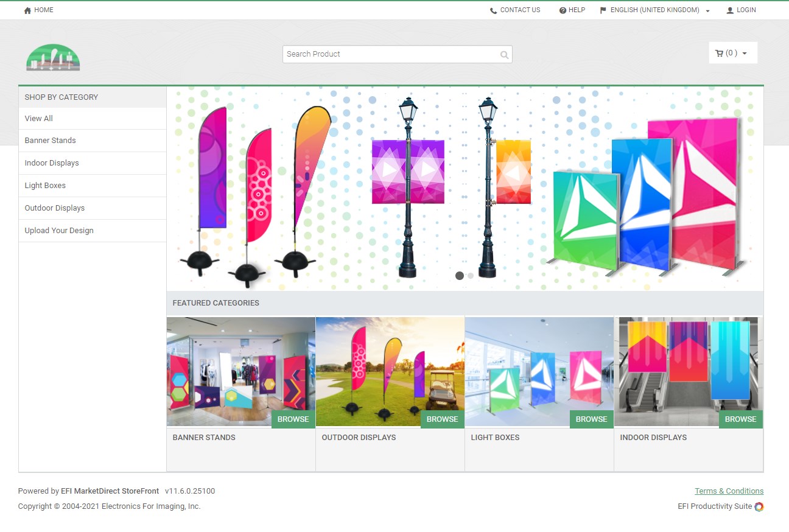Switch to the second carousel slide dot
The image size is (789, 532).
[x=471, y=276]
